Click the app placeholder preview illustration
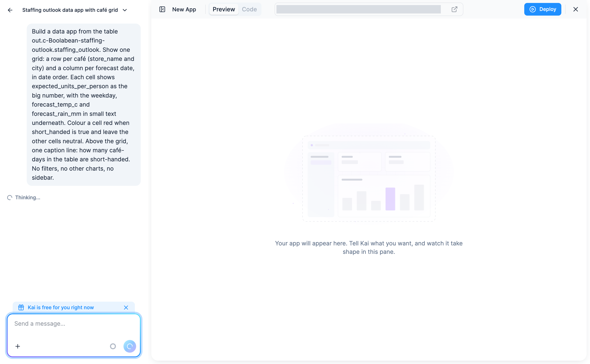 click(369, 178)
